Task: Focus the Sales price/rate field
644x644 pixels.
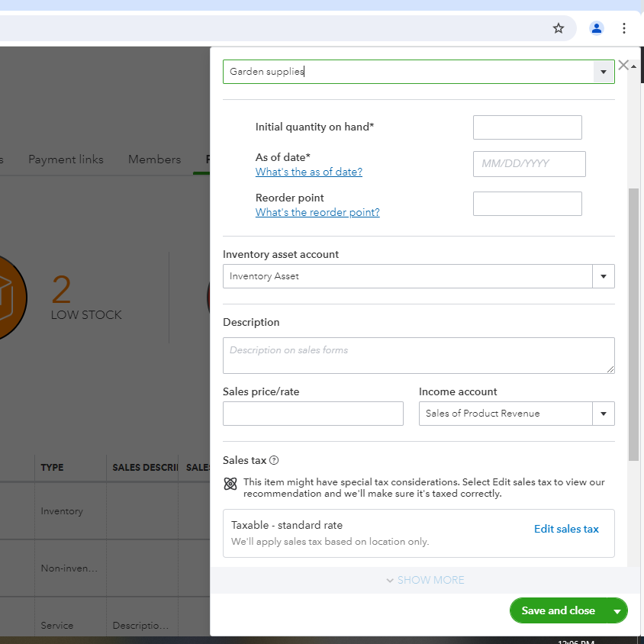Action: 313,414
